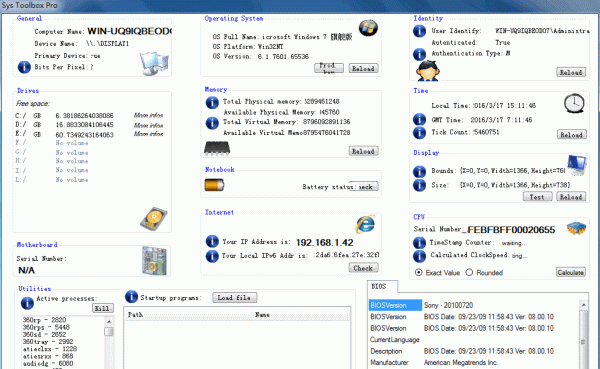The width and height of the screenshot is (600, 369).
Task: Reload the Memory panel
Action: (x=363, y=151)
